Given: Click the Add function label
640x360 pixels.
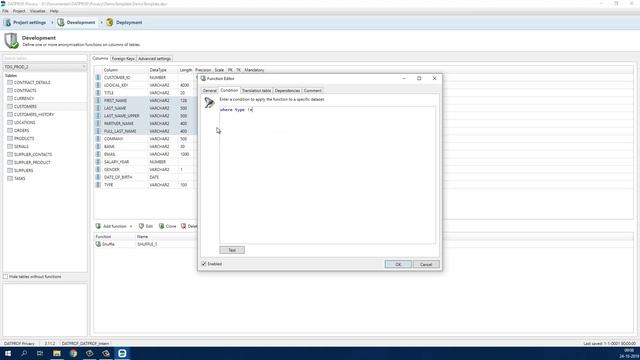Looking at the screenshot, I should (x=115, y=226).
